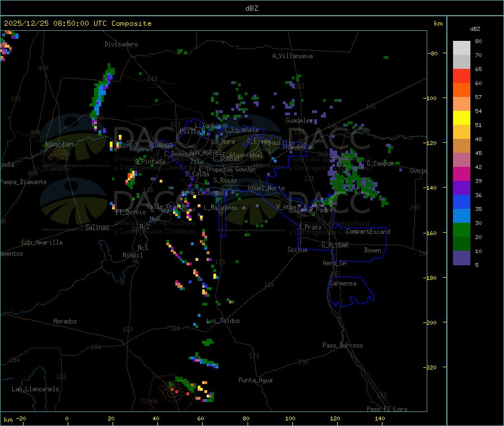The height and width of the screenshot is (426, 504).
Task: Click the '100' km mark on bottom axis
Action: click(x=290, y=419)
